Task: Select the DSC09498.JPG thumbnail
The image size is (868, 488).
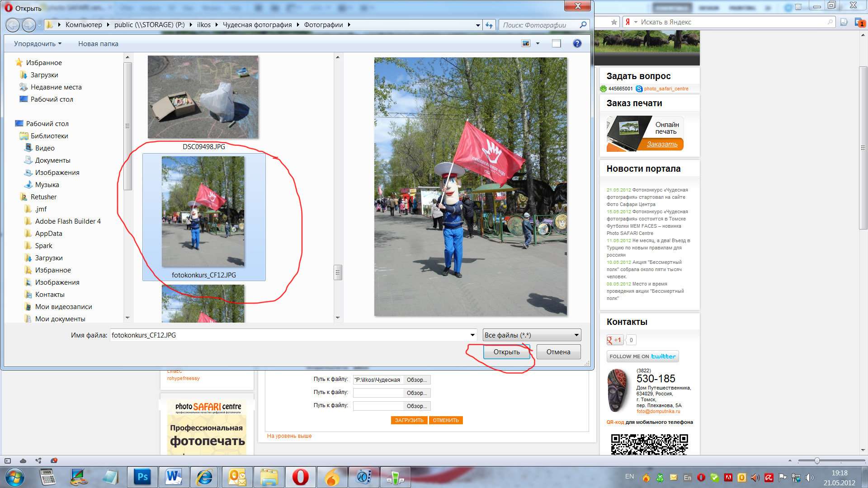Action: [203, 97]
